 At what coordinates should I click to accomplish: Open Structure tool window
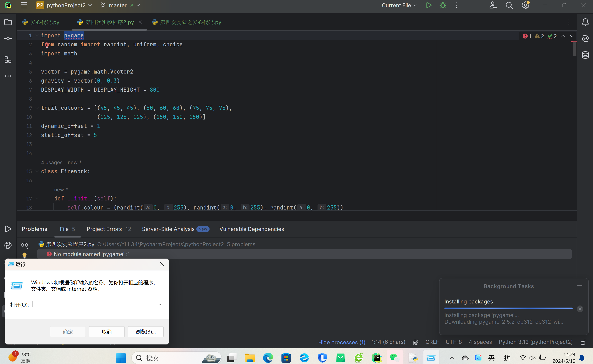pyautogui.click(x=8, y=60)
